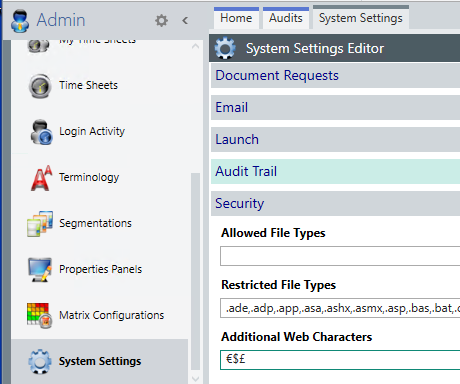Expand the Email section

[335, 108]
